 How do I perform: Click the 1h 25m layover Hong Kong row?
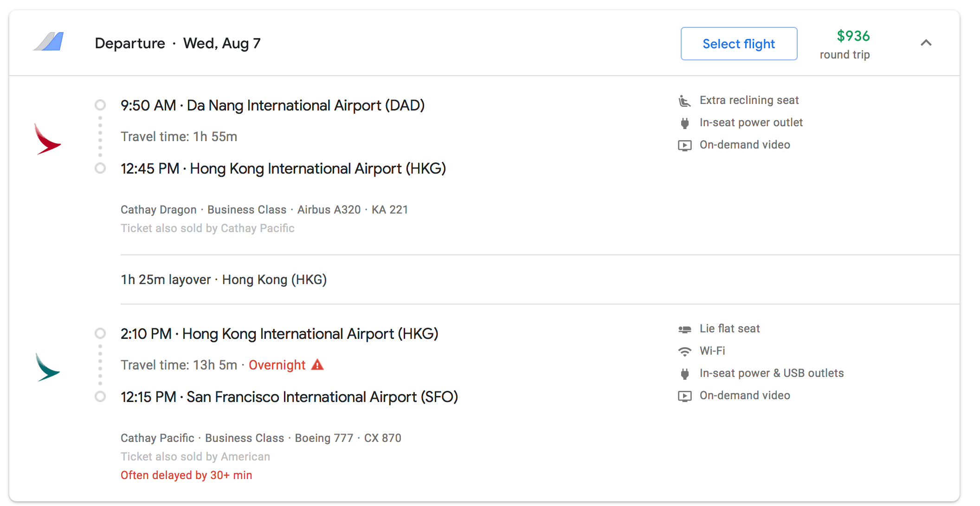pos(224,279)
